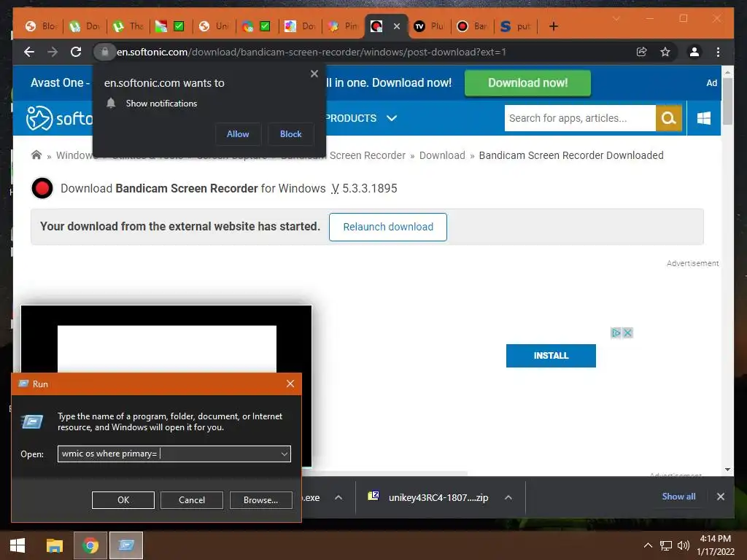Reload the Softonic page
747x560 pixels.
coord(76,52)
